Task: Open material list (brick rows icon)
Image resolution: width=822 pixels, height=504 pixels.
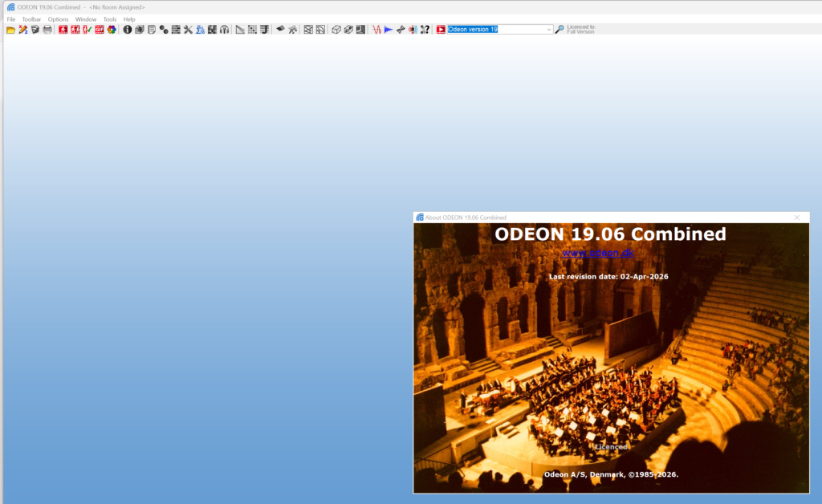Action: [176, 30]
